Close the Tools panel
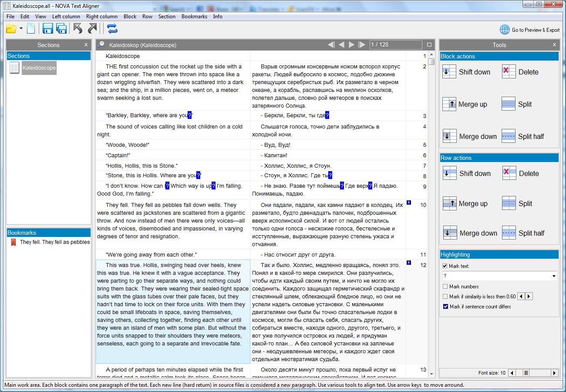 554,44
